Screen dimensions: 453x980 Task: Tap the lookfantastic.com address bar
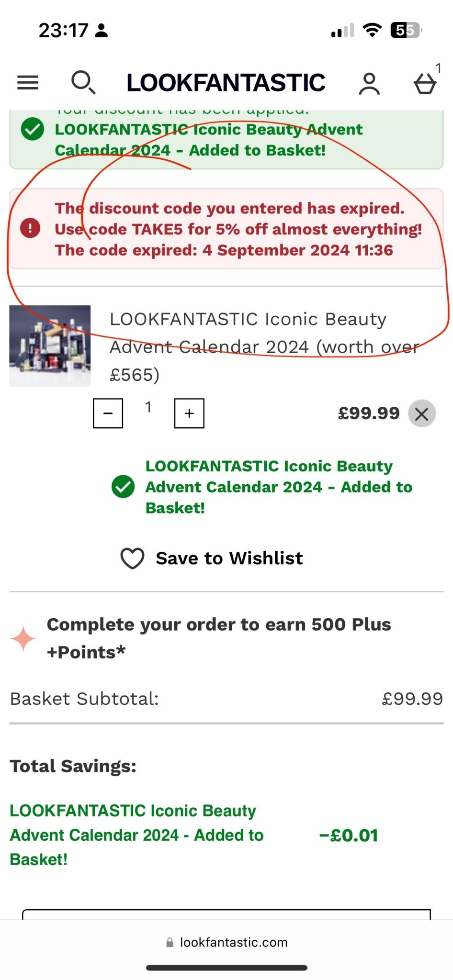tap(226, 942)
